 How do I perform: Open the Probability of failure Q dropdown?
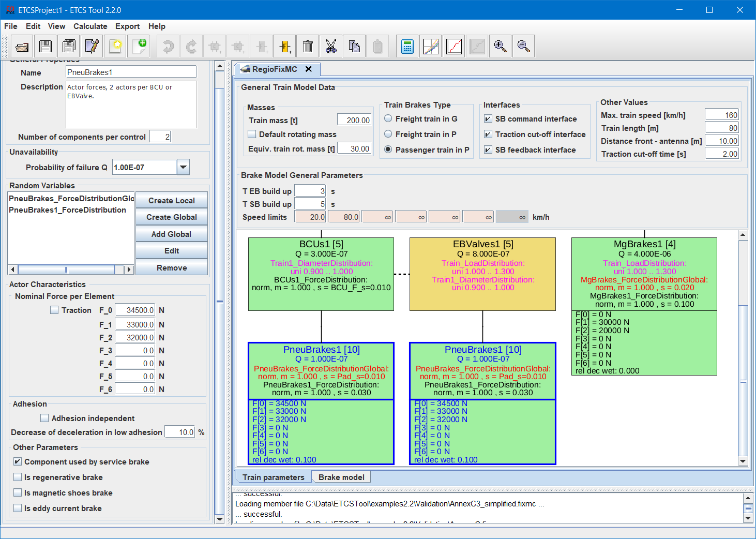[183, 167]
